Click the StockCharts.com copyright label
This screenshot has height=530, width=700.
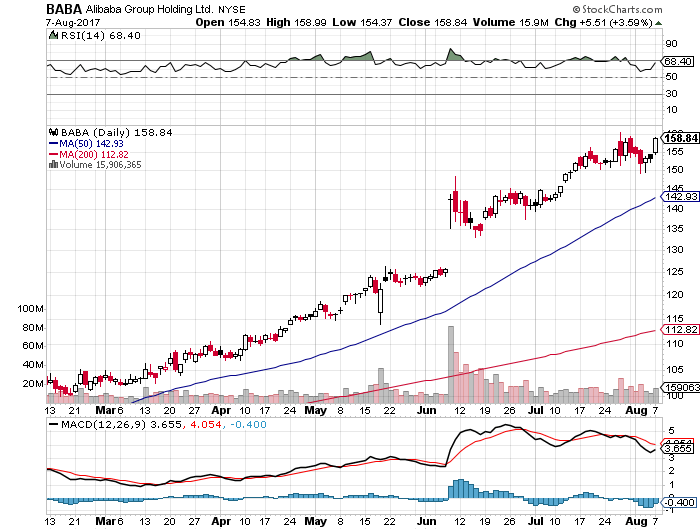(617, 9)
